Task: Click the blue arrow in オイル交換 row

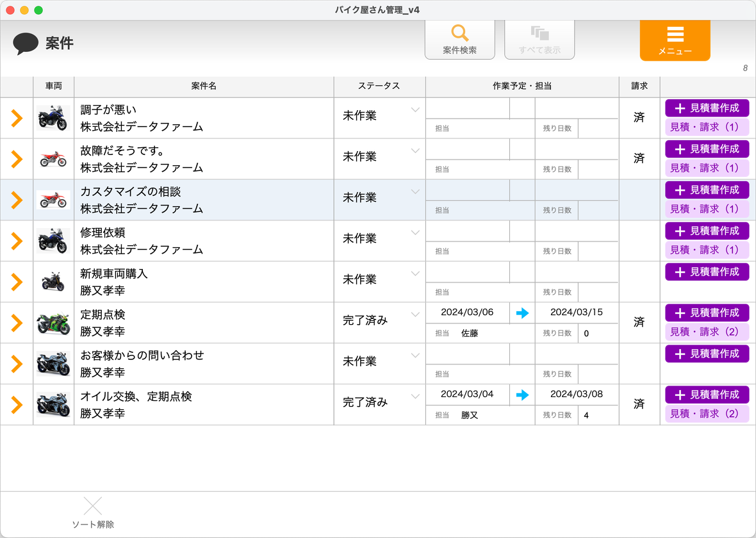Action: click(x=523, y=395)
